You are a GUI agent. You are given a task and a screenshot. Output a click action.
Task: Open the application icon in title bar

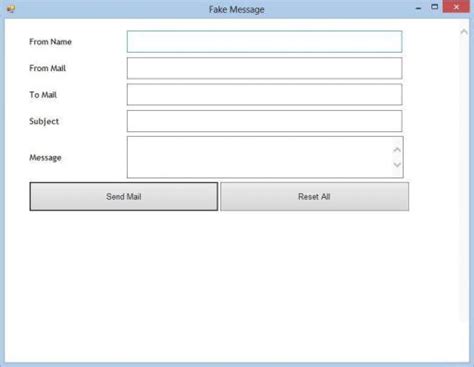[x=11, y=9]
